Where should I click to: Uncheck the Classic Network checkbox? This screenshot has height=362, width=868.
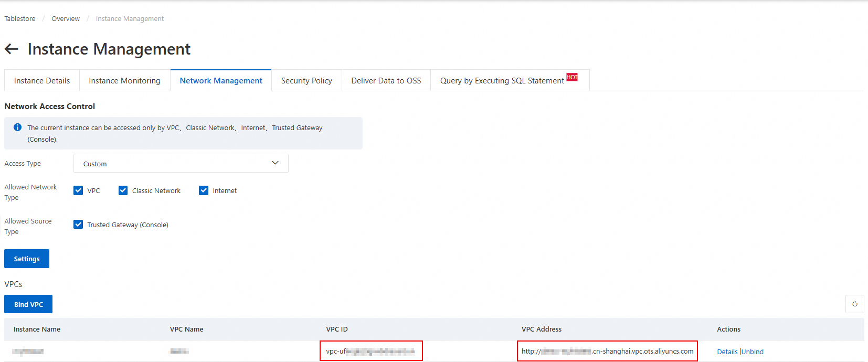pos(123,190)
